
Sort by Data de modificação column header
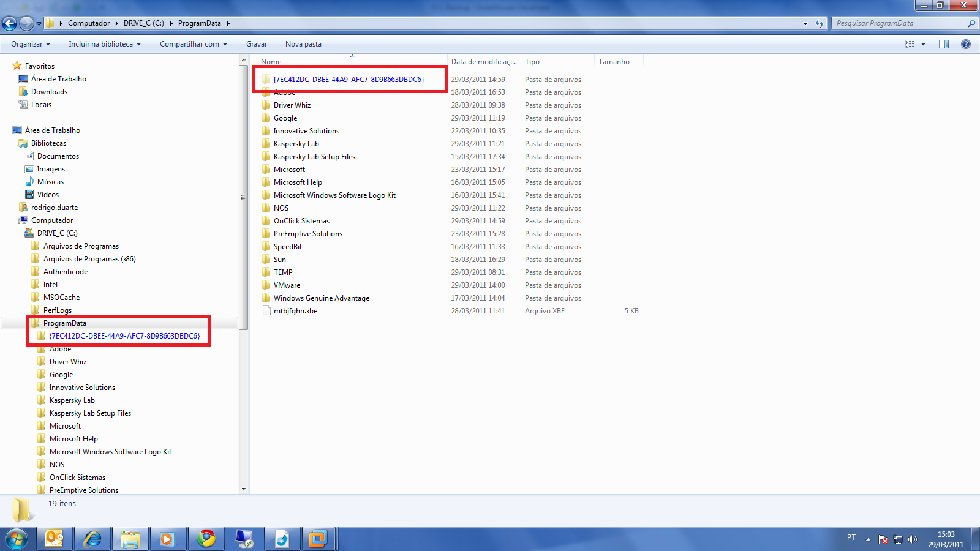click(484, 62)
